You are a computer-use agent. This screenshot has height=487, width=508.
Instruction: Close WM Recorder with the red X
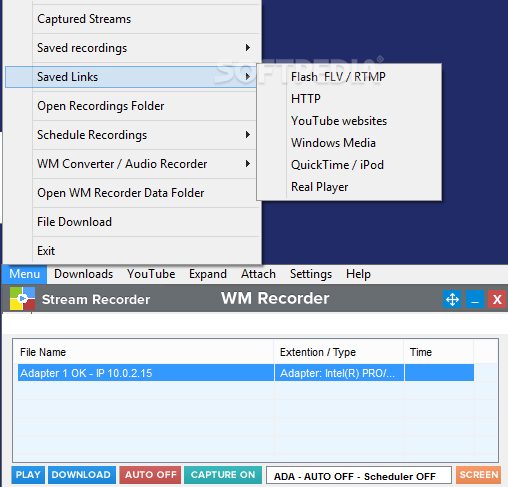pyautogui.click(x=497, y=299)
